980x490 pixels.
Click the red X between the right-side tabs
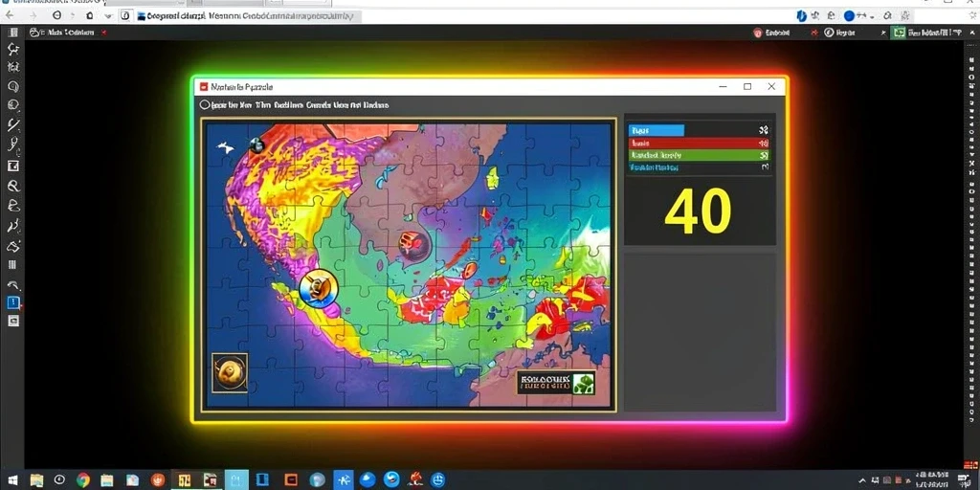click(814, 33)
